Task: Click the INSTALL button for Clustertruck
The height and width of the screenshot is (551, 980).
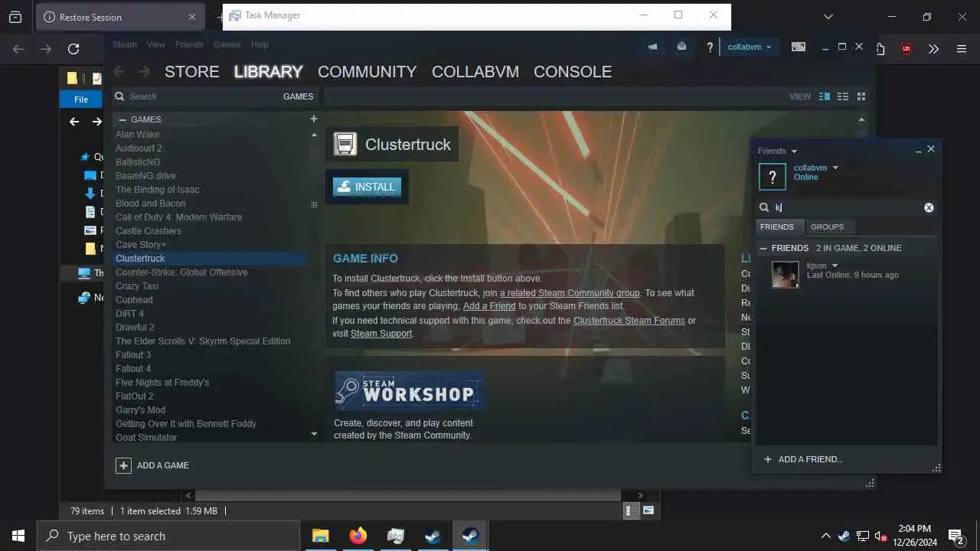Action: [367, 187]
